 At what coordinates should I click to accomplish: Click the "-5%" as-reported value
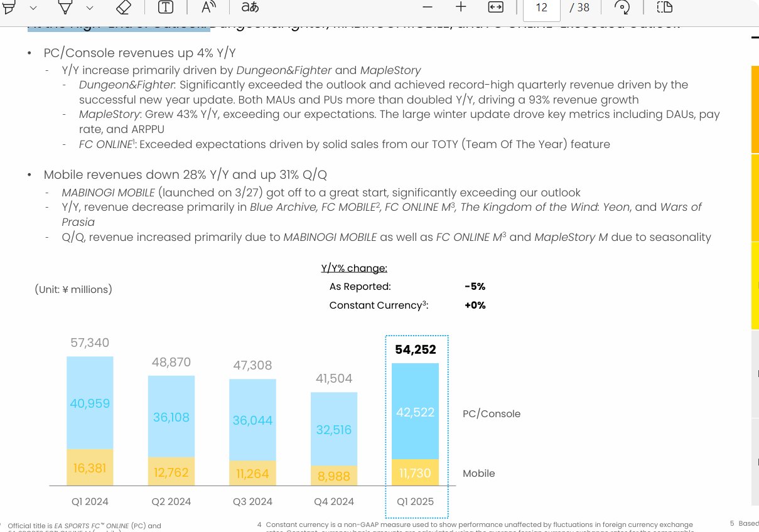click(x=475, y=287)
